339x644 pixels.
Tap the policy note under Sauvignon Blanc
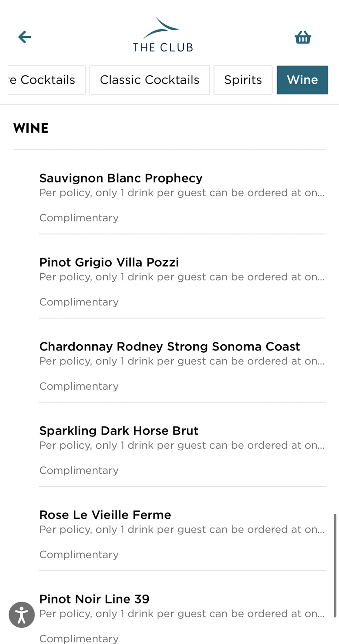182,193
